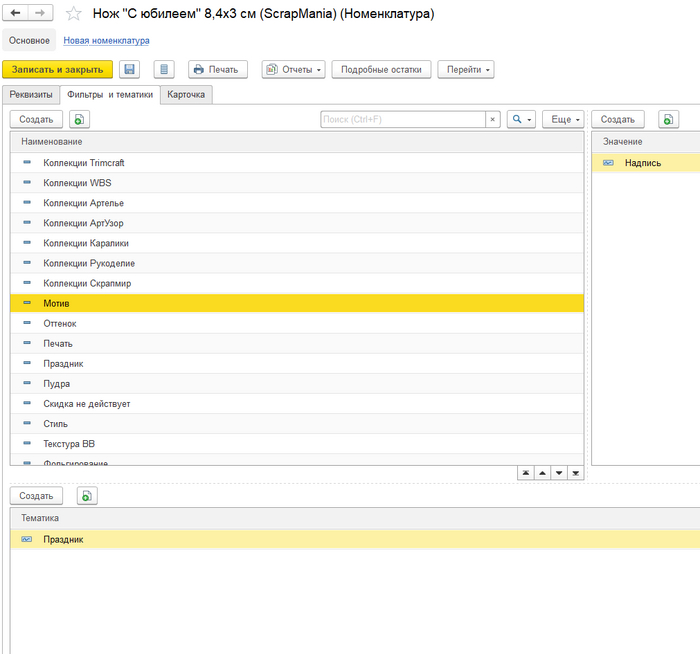Open the magnifier search options dropdown

[x=521, y=119]
